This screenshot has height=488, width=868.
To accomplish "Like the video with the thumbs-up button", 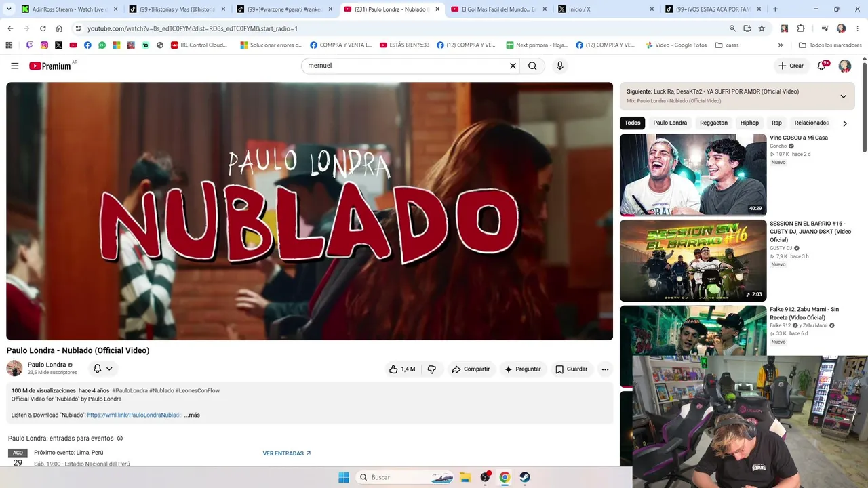I will [401, 369].
